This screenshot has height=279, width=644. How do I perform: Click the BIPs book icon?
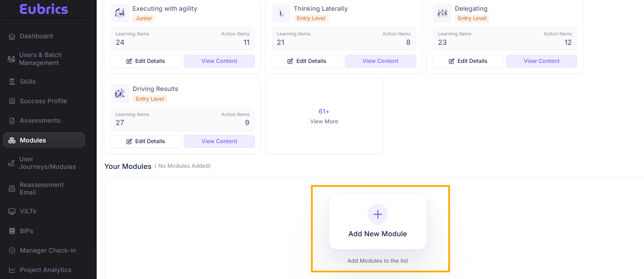[12, 231]
